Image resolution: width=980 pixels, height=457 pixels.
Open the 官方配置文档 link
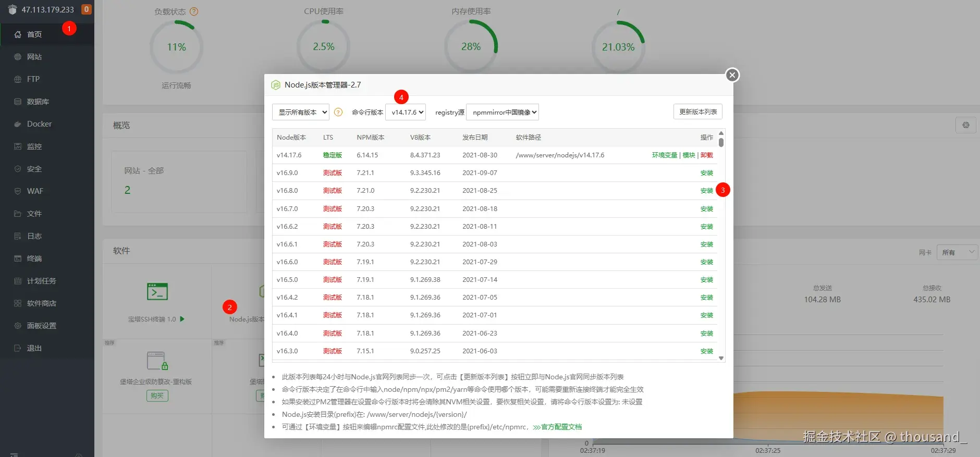point(557,427)
